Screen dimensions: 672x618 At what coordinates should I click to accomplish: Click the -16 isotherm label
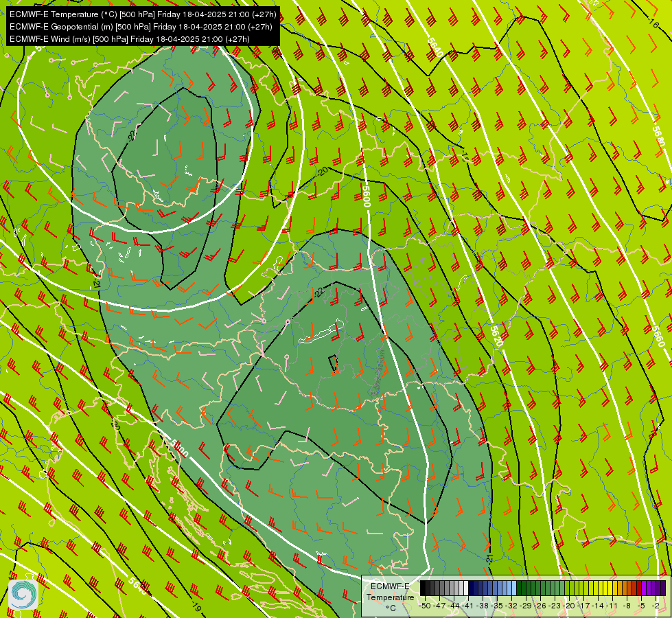point(652,23)
